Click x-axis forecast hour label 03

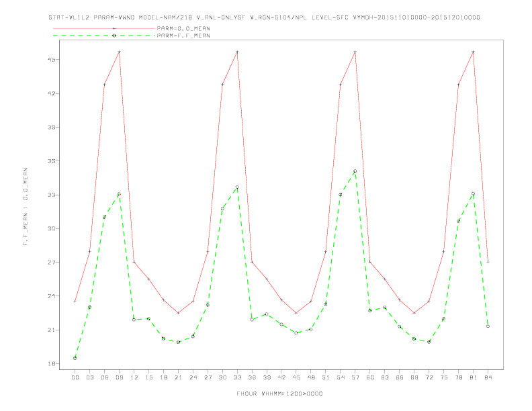click(x=89, y=377)
